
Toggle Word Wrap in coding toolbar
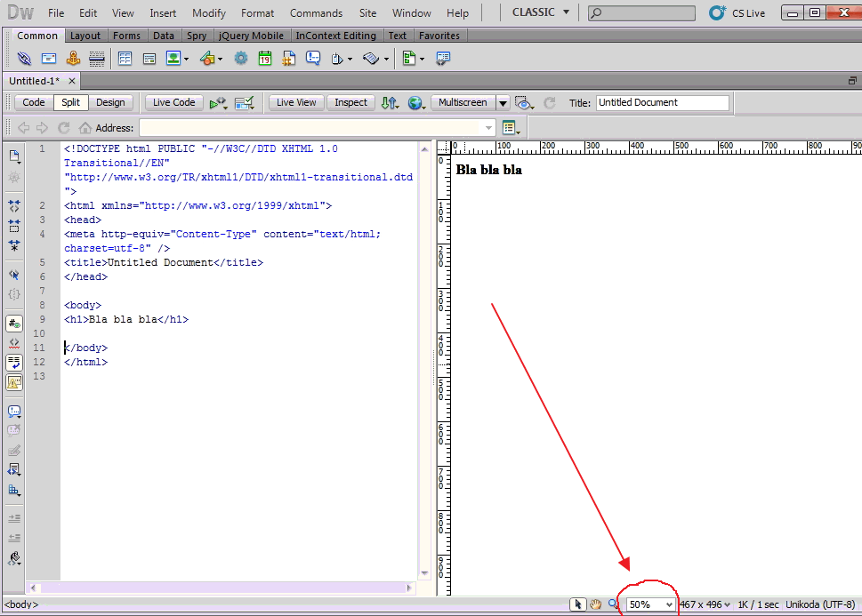pyautogui.click(x=14, y=363)
